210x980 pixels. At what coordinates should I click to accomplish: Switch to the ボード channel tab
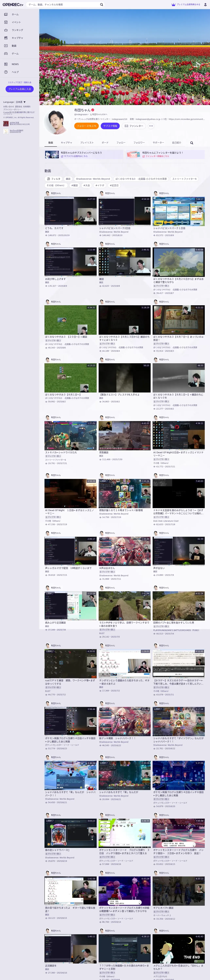click(x=105, y=143)
